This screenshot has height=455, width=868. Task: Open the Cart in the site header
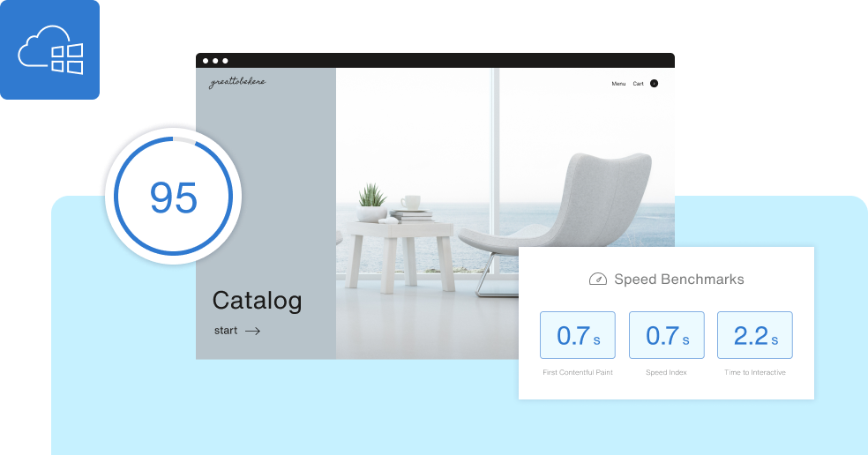tap(638, 84)
